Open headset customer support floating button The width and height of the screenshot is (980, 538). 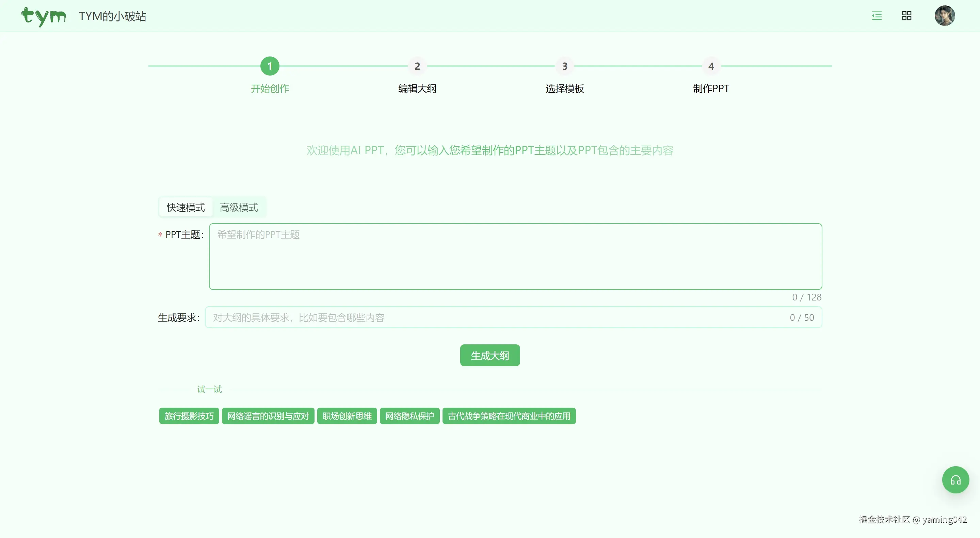coord(955,480)
